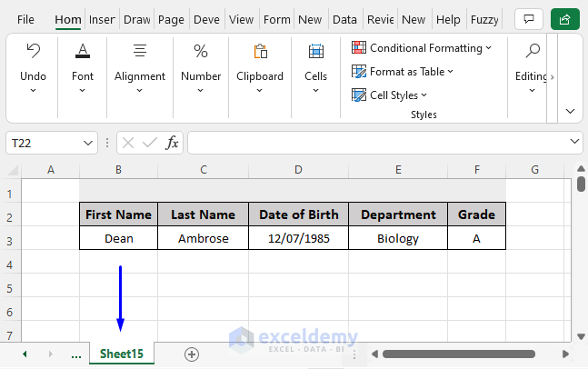The image size is (588, 369).
Task: Click the green Share button
Action: click(565, 19)
